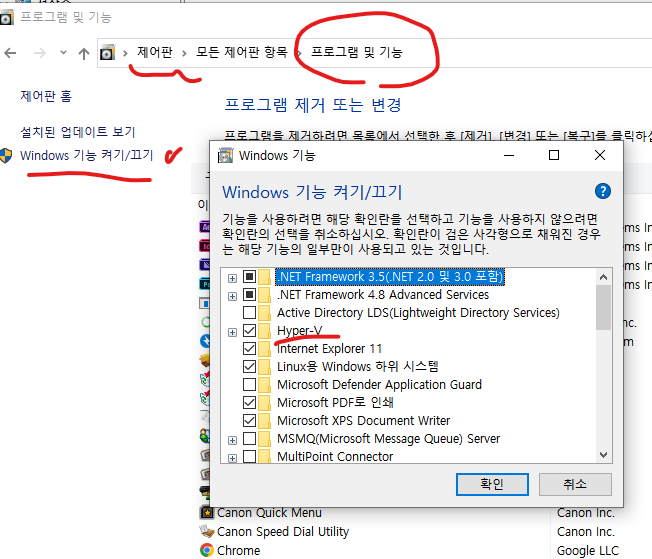Expand the .NET Framework 4.8 Advanced Services node
The height and width of the screenshot is (559, 652).
(x=232, y=296)
